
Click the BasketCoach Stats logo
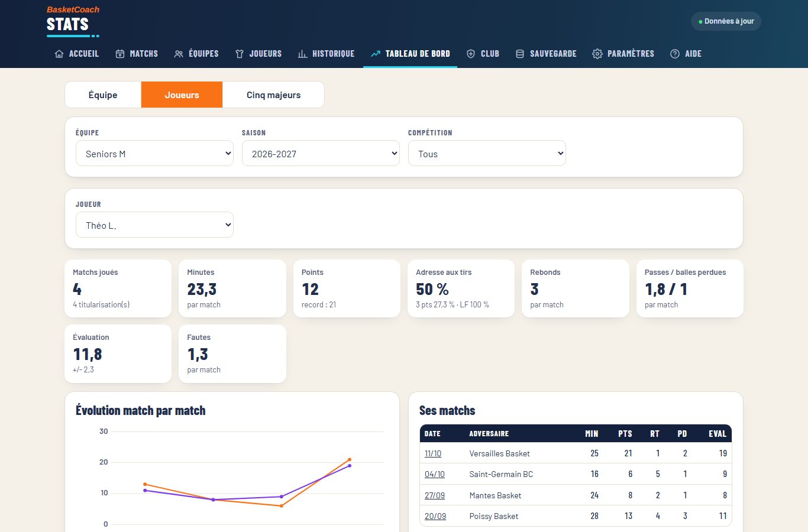point(73,21)
